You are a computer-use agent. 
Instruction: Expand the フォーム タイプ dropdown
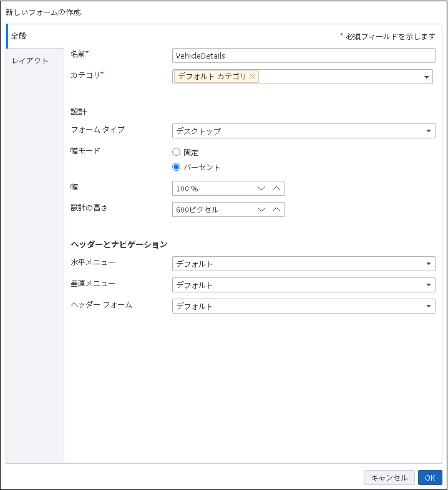429,131
